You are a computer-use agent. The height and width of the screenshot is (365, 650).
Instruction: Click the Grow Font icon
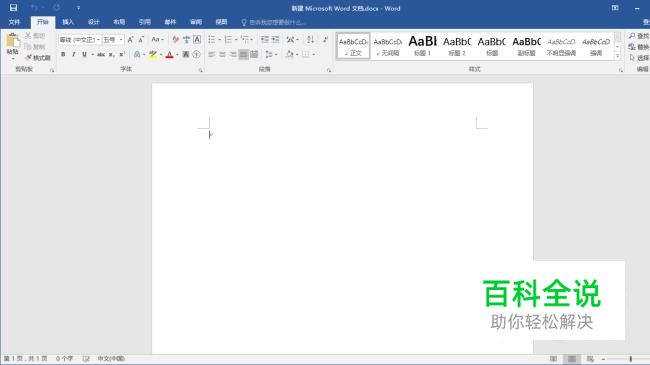pos(130,39)
